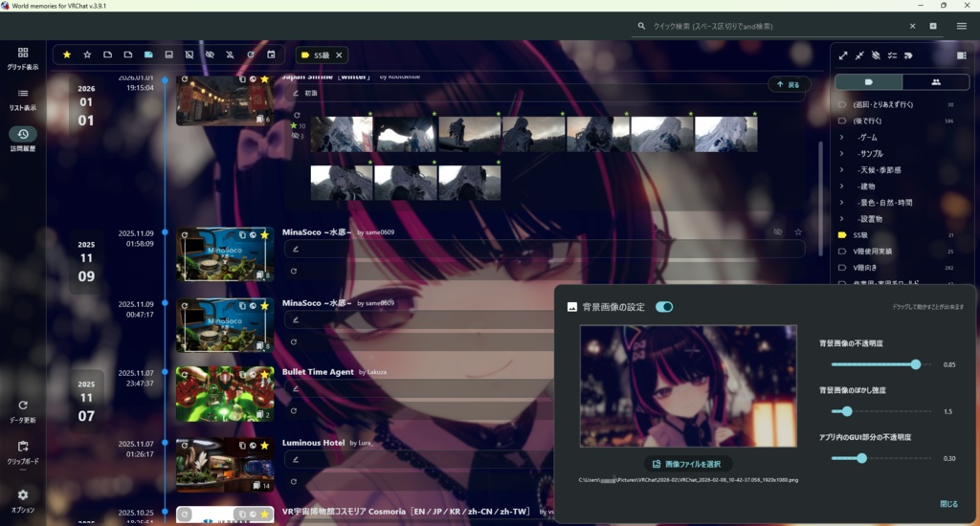980x526 pixels.
Task: Remove the SS級 tag filter chip
Action: (339, 55)
